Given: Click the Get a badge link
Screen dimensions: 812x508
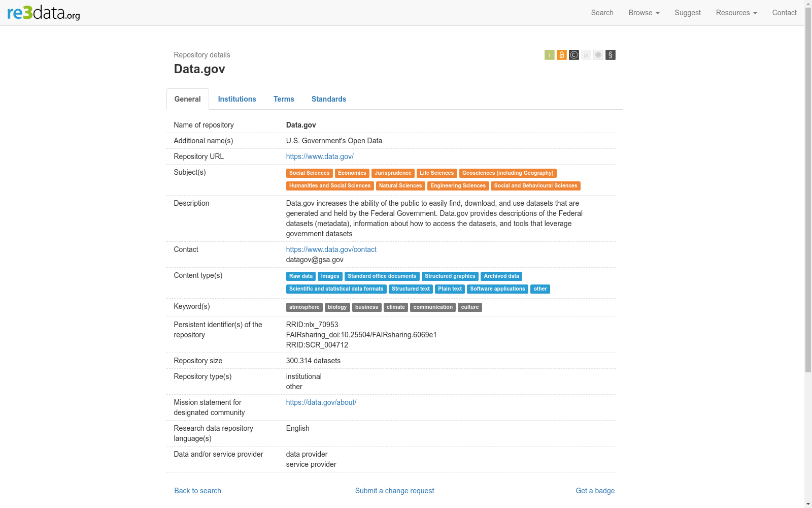Looking at the screenshot, I should point(595,491).
